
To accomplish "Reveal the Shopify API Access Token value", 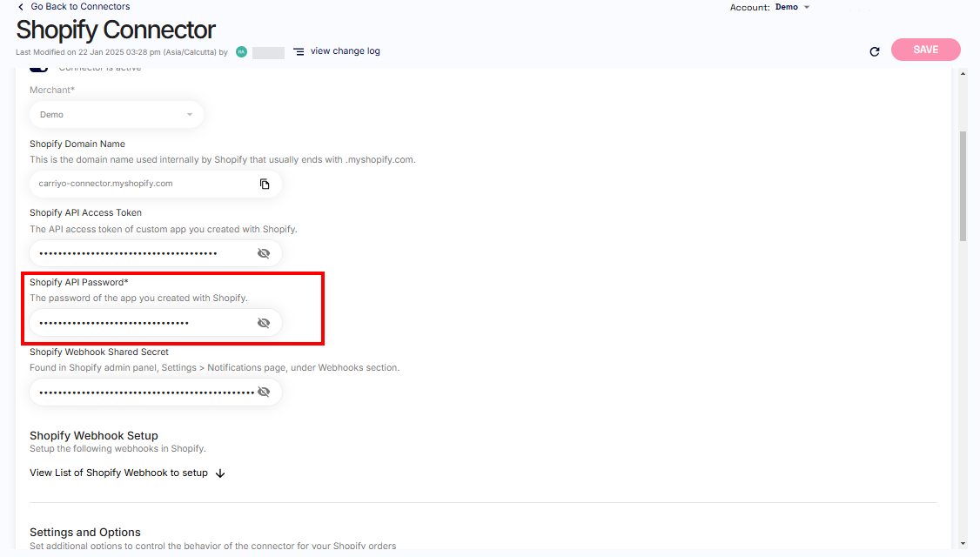I will click(x=264, y=253).
